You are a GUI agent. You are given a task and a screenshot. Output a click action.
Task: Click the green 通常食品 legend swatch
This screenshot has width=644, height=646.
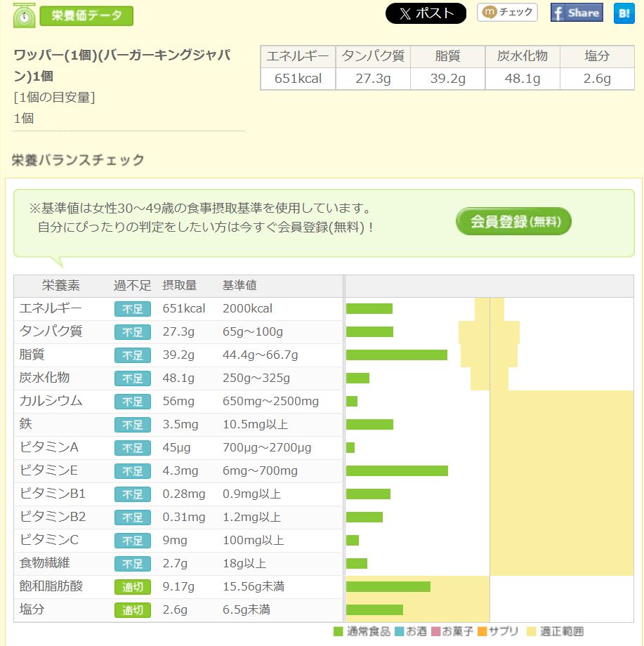coord(338,631)
